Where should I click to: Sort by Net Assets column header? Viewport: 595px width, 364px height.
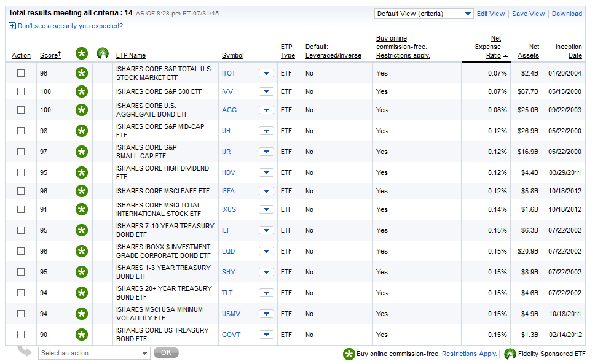(528, 51)
